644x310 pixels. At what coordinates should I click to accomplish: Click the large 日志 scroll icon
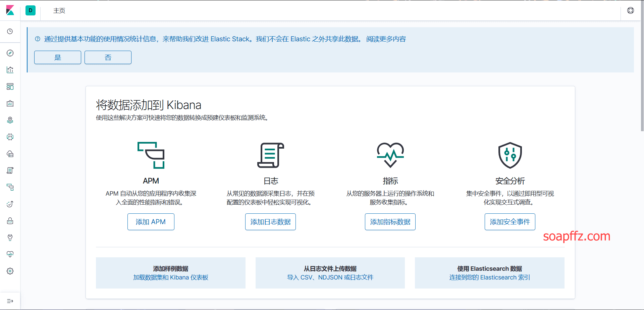pos(271,155)
